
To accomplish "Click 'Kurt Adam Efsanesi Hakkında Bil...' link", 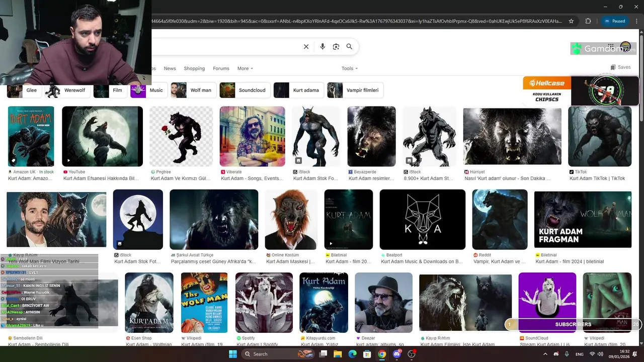I will (x=101, y=178).
